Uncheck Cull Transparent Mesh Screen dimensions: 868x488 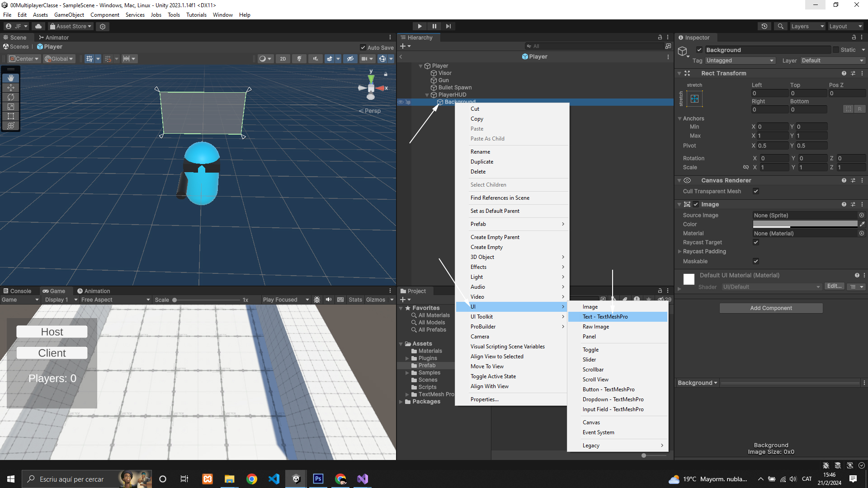tap(756, 192)
